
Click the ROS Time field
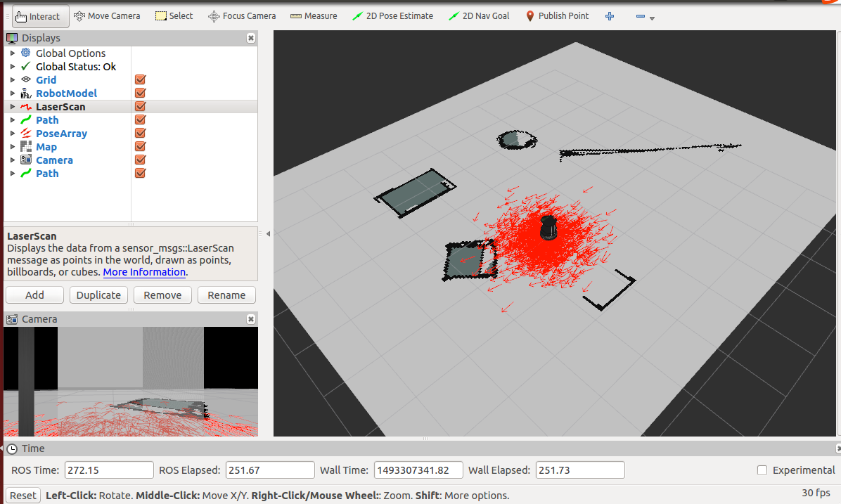coord(109,470)
